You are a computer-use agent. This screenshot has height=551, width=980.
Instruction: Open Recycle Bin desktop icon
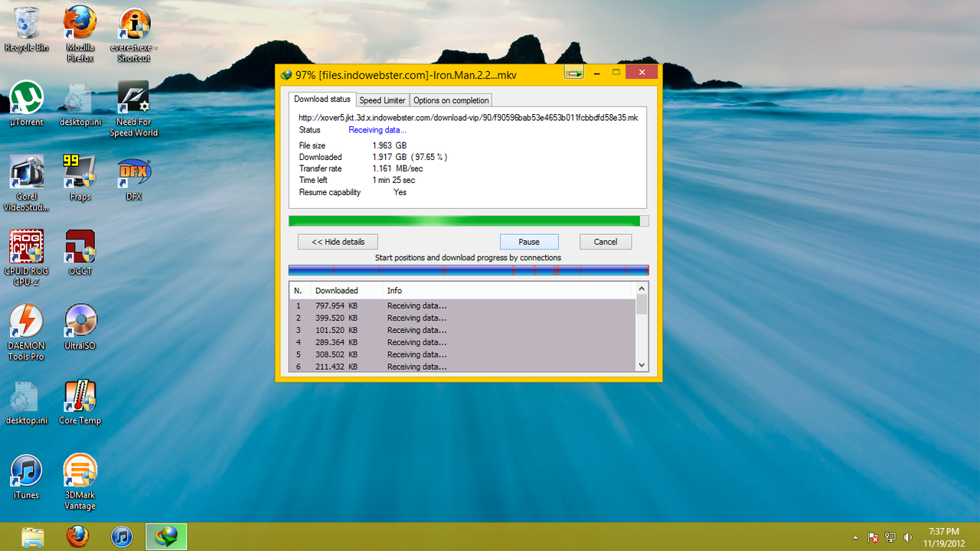tap(26, 29)
